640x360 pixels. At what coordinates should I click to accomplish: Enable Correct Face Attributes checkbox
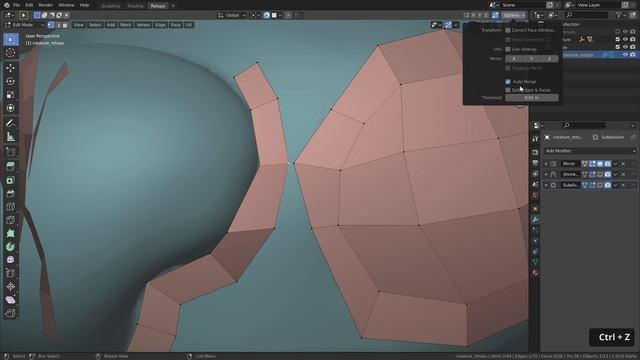[x=508, y=30]
